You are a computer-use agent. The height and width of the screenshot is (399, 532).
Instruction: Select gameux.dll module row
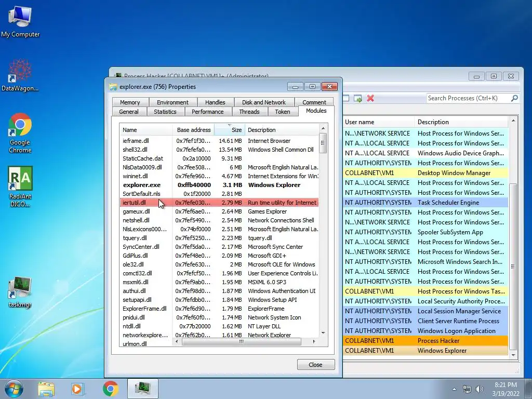(219, 211)
